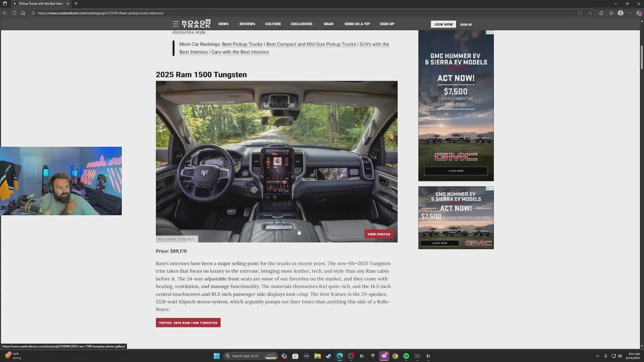Open a new browser tab
Screen dimensions: 644x362
point(75,4)
